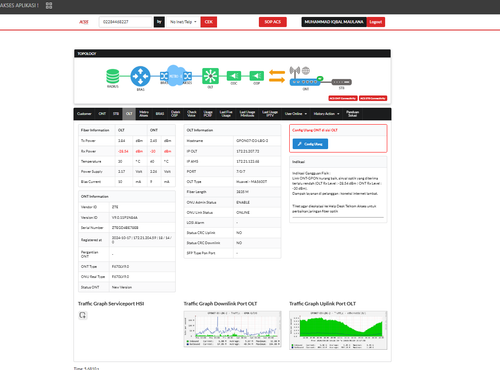Click the Logout button
Viewport: 500px width, 370px height.
click(376, 22)
